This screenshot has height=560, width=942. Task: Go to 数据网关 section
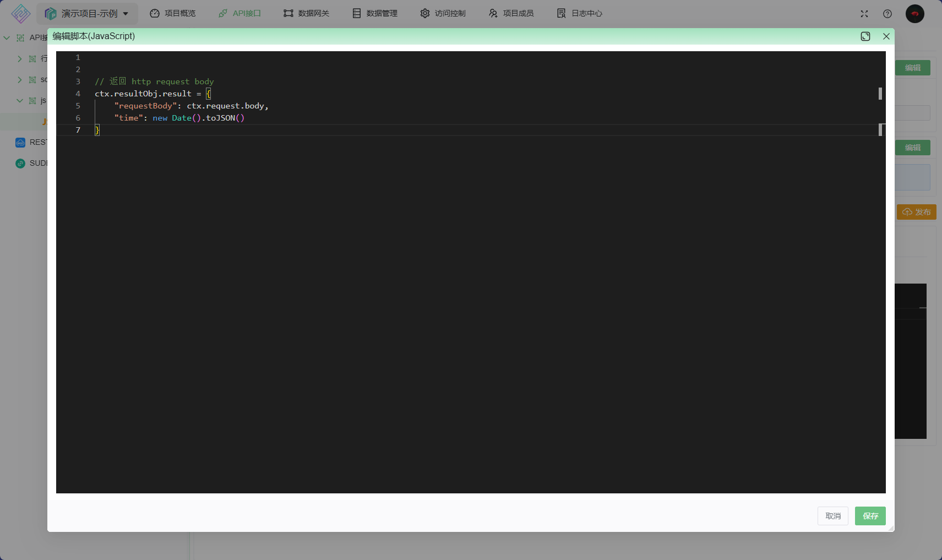(x=307, y=13)
